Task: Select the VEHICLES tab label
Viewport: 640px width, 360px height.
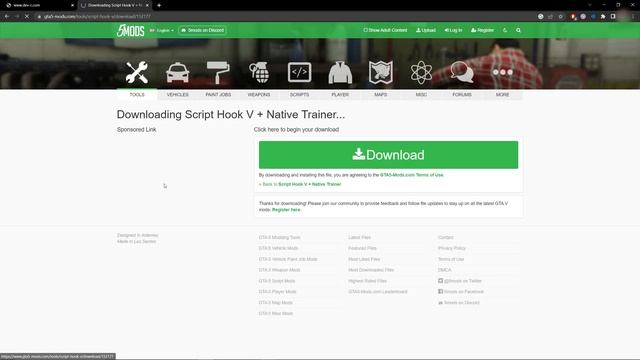Action: point(178,95)
